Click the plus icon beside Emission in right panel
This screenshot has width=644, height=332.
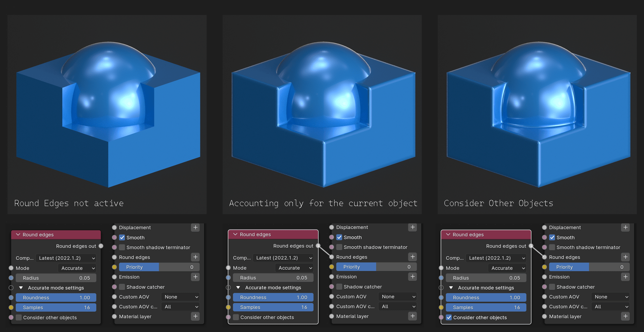click(625, 277)
